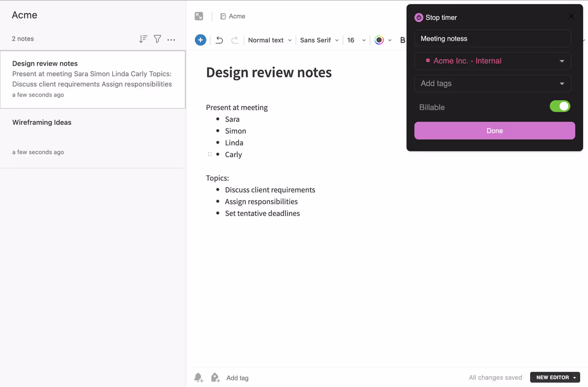588x387 pixels.
Task: Click the Design review notes title
Action: pyautogui.click(x=269, y=73)
